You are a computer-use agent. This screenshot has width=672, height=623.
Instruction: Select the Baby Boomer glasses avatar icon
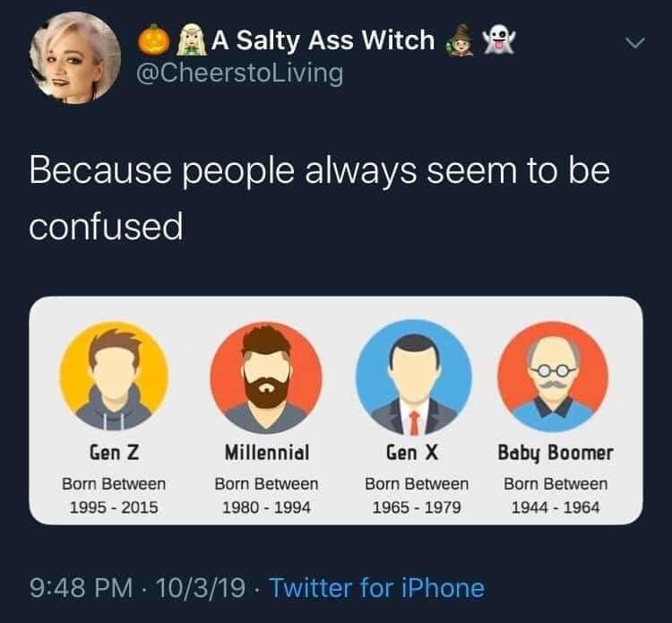pyautogui.click(x=553, y=376)
